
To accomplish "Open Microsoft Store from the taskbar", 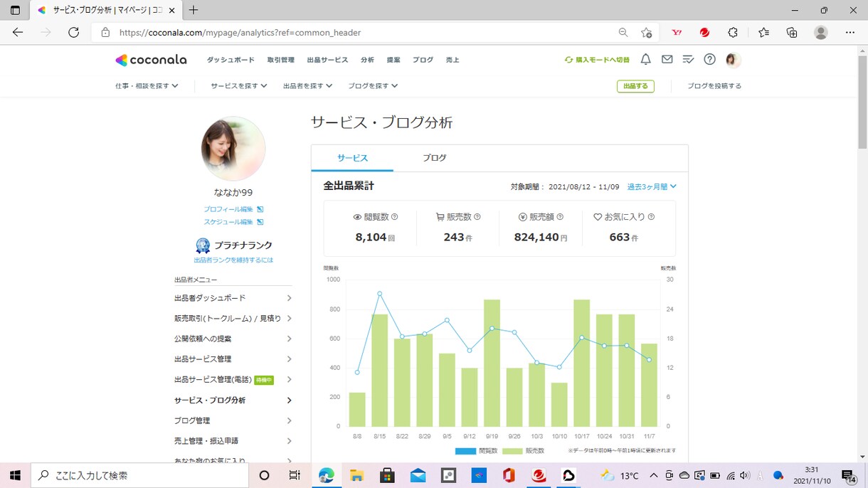I will coord(387,475).
